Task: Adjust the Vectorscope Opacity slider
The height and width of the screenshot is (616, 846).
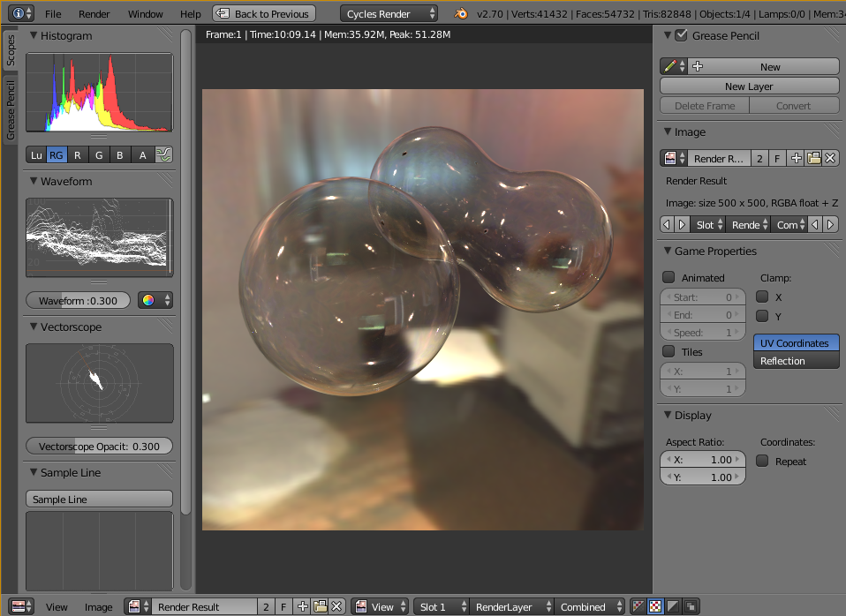Action: click(x=99, y=446)
